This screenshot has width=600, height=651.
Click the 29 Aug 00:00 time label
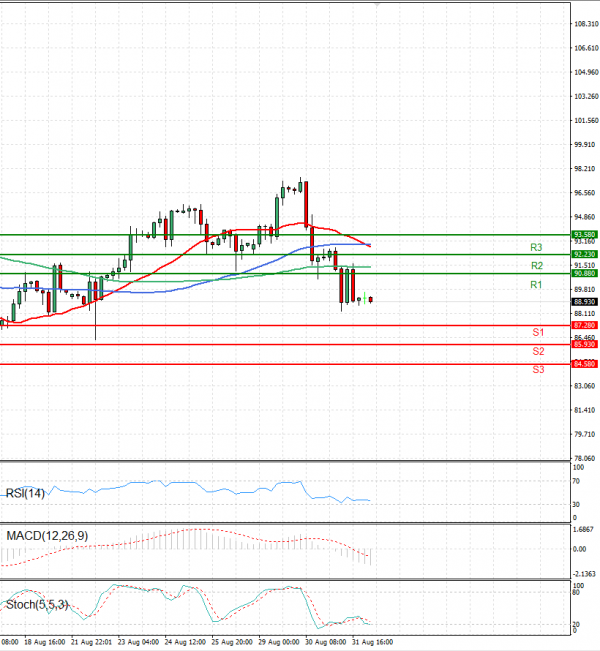point(279,642)
